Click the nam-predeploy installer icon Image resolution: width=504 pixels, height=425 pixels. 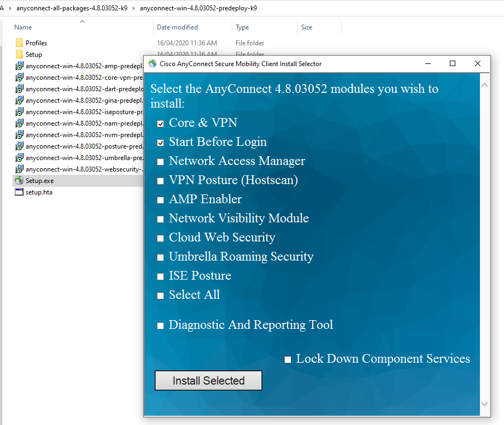tap(19, 123)
